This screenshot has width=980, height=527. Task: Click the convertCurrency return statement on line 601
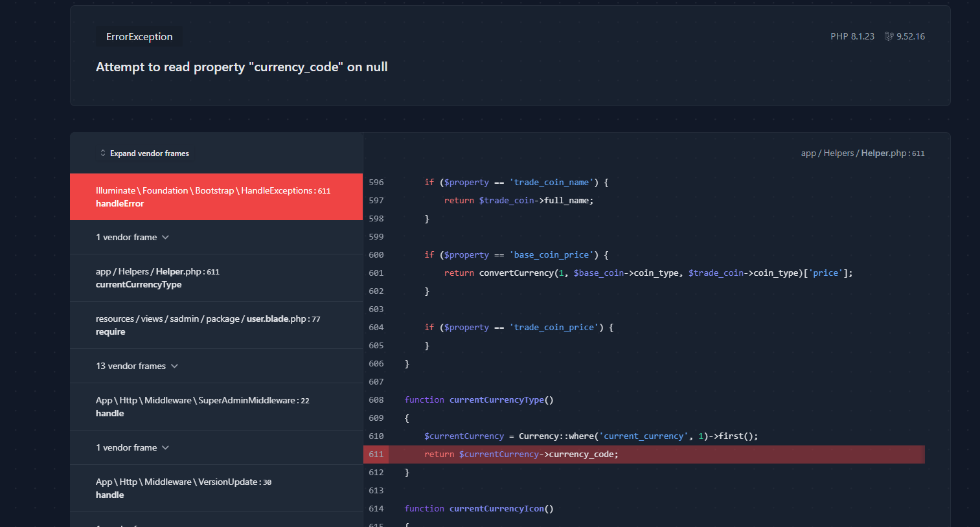point(648,273)
